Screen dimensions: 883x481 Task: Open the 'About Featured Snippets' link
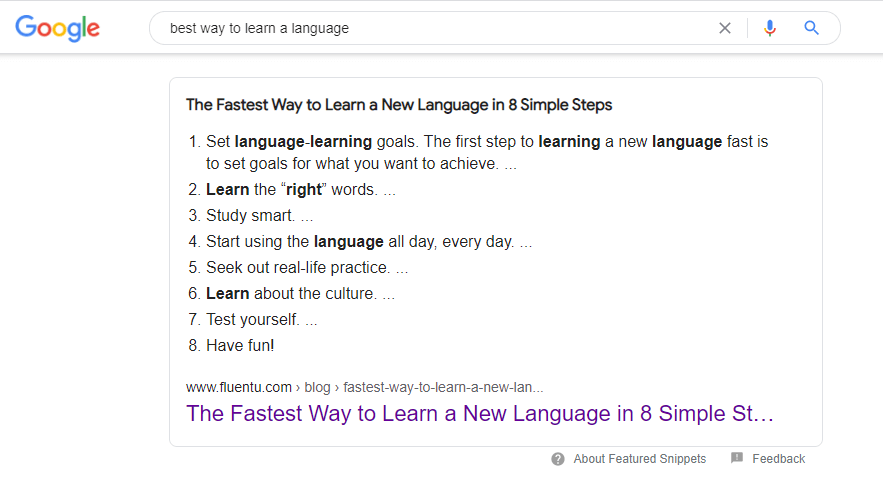pyautogui.click(x=639, y=459)
